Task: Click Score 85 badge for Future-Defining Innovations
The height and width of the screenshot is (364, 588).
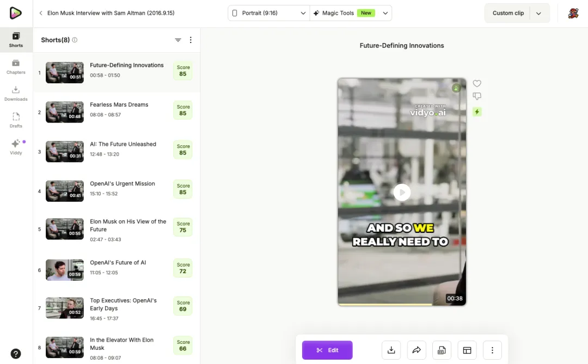Action: point(182,71)
